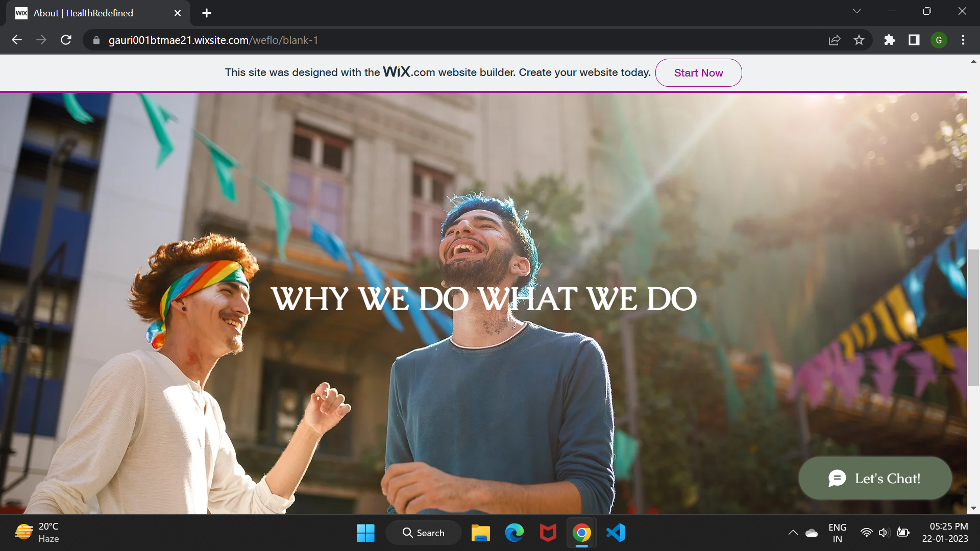Viewport: 980px width, 551px height.
Task: Switch the ENG IN input language
Action: (x=837, y=533)
